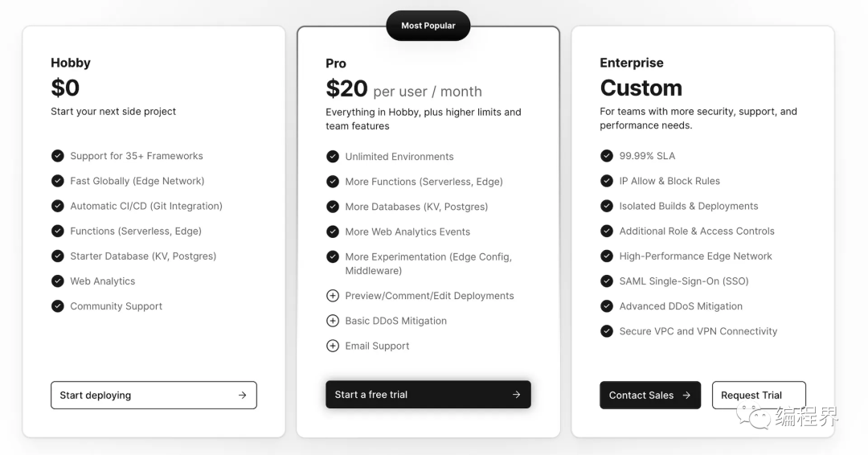868x455 pixels.
Task: Click the Contact Sales button
Action: coord(650,396)
